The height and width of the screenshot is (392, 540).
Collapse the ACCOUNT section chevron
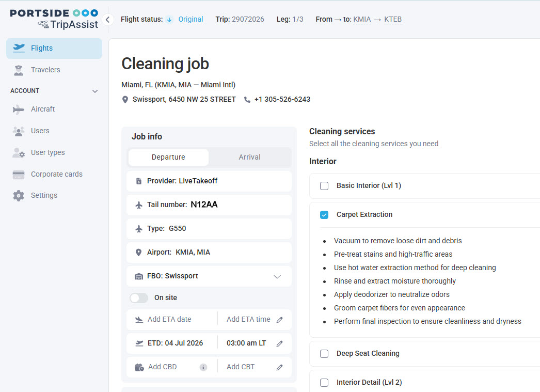95,91
